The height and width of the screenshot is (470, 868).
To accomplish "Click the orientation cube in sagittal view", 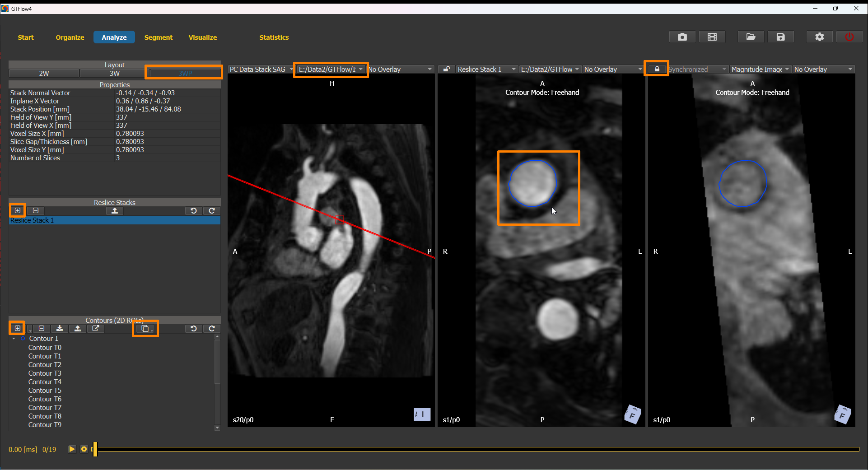I will pyautogui.click(x=422, y=414).
